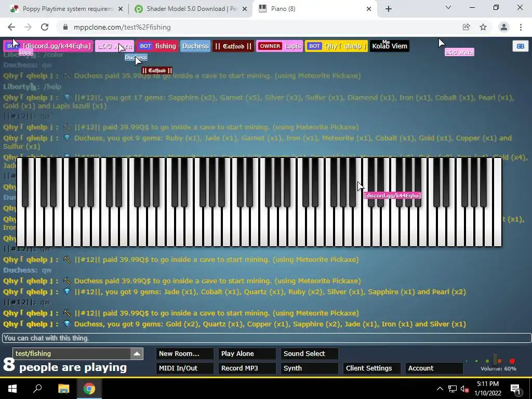Select the BOT fishing user tag
The width and height of the screenshot is (532, 399).
click(x=158, y=46)
